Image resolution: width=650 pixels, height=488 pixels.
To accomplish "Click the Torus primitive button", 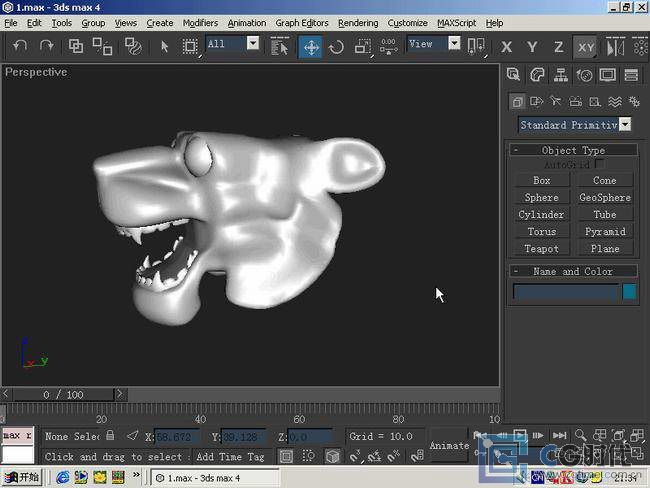I will click(541, 231).
